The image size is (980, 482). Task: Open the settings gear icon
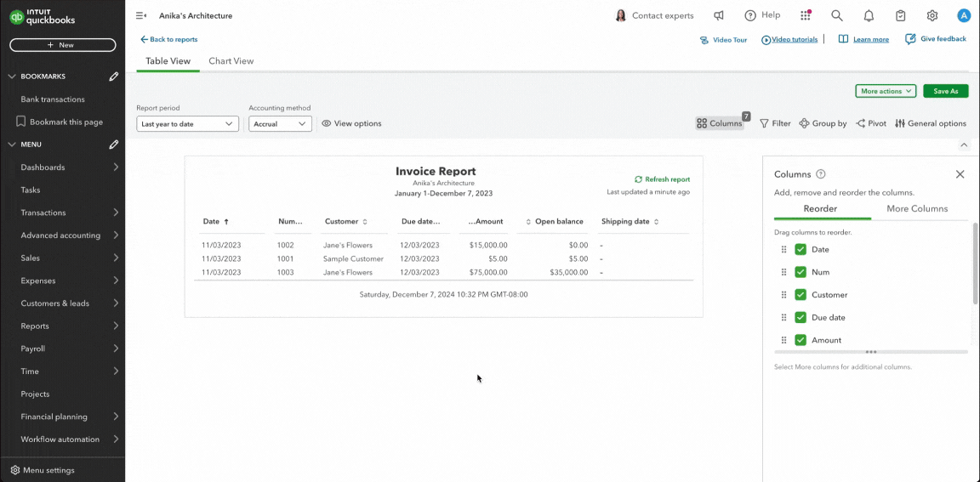click(932, 15)
